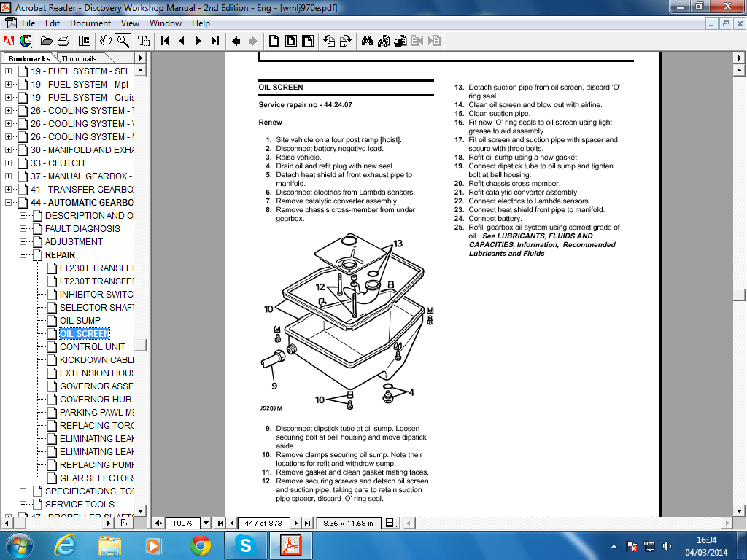Image resolution: width=747 pixels, height=560 pixels.
Task: Open the OIL SUMP bookmark
Action: click(x=80, y=321)
